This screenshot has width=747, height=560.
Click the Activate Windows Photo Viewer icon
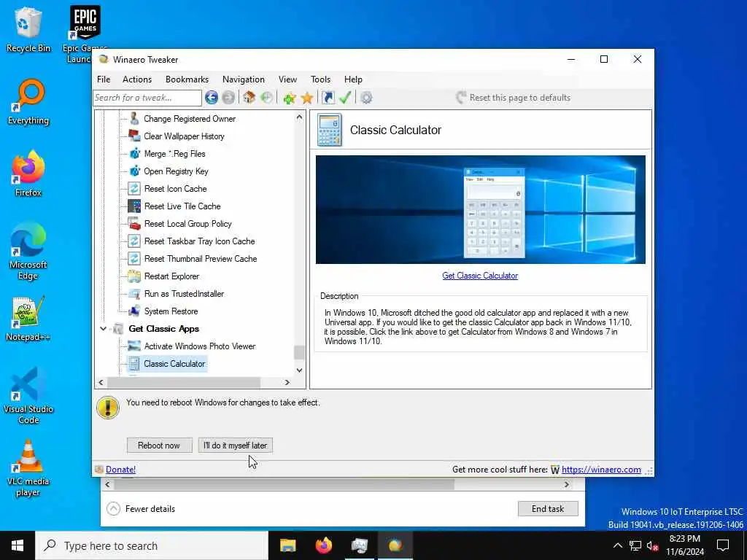[x=134, y=346]
